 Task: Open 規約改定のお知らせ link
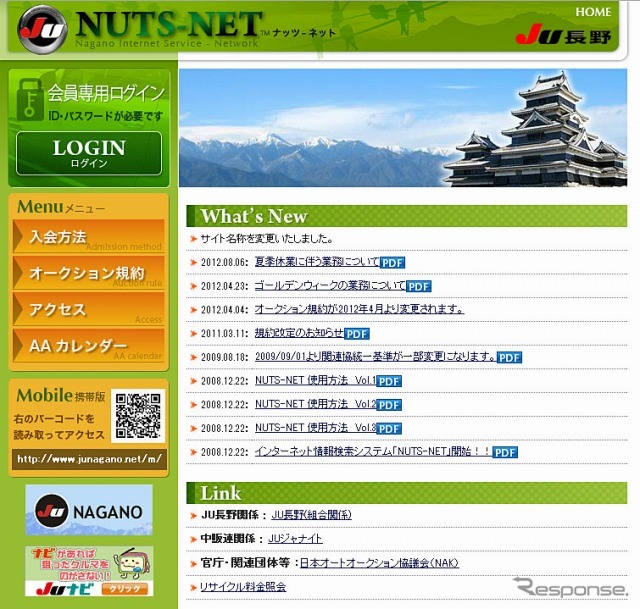(299, 333)
